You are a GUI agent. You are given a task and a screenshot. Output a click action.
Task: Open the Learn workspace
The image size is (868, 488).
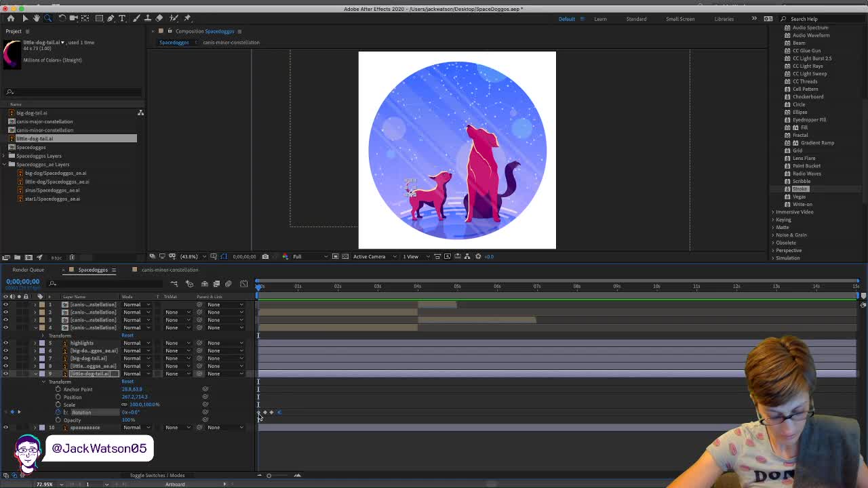pyautogui.click(x=600, y=19)
